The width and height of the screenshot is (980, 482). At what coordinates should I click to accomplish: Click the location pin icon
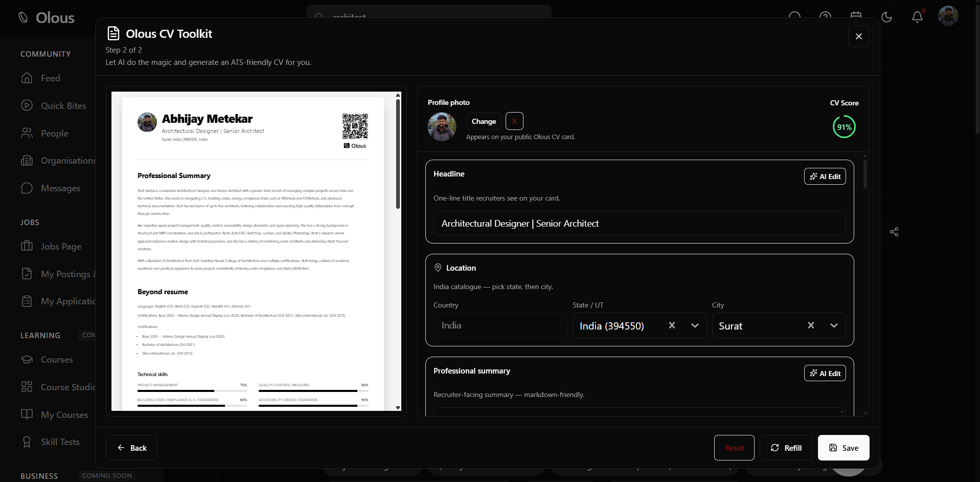[x=438, y=268]
